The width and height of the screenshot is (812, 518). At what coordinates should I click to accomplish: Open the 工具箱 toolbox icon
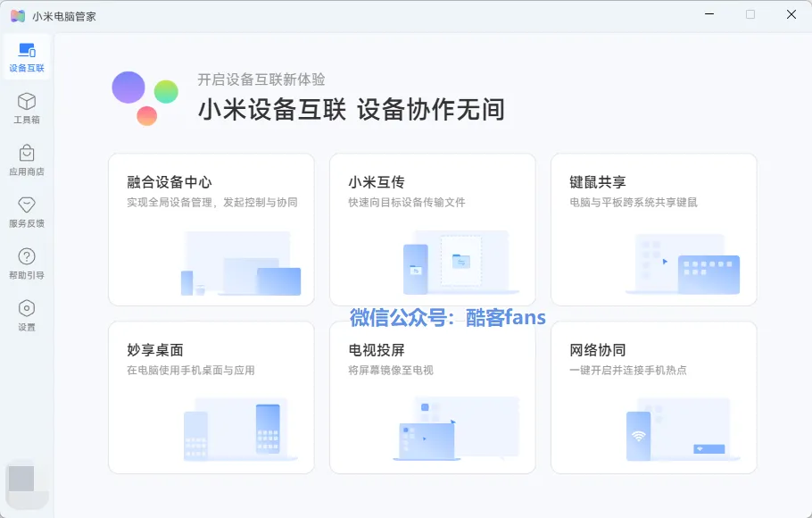point(27,102)
